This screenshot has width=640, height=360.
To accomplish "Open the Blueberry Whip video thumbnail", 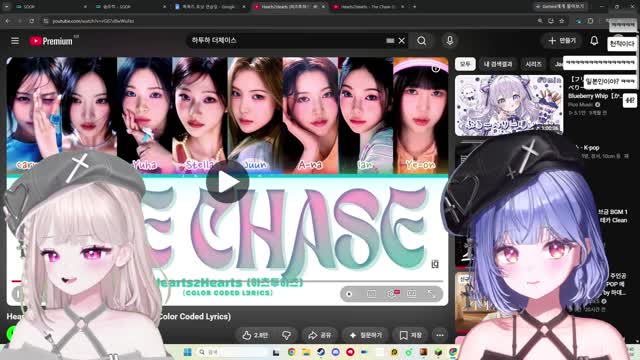I will (x=509, y=105).
